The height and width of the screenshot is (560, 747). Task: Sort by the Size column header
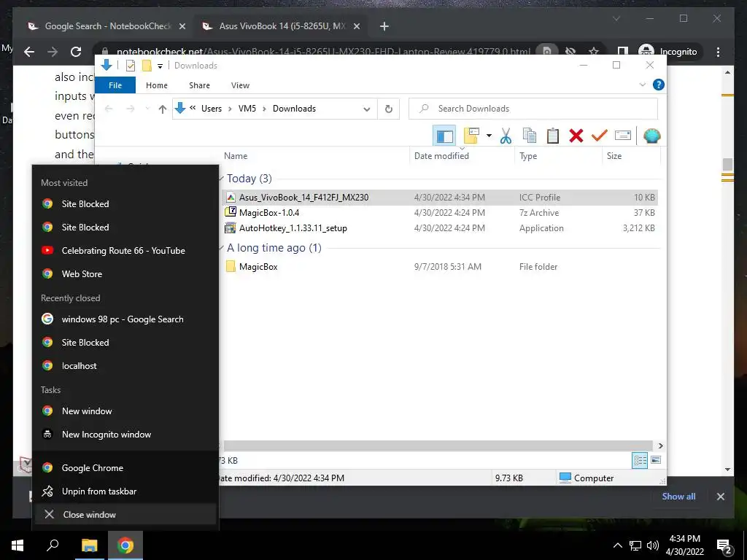click(x=631, y=156)
